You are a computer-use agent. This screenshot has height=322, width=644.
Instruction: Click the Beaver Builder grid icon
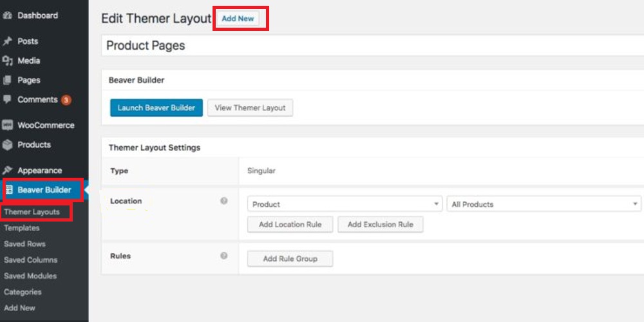(9, 190)
